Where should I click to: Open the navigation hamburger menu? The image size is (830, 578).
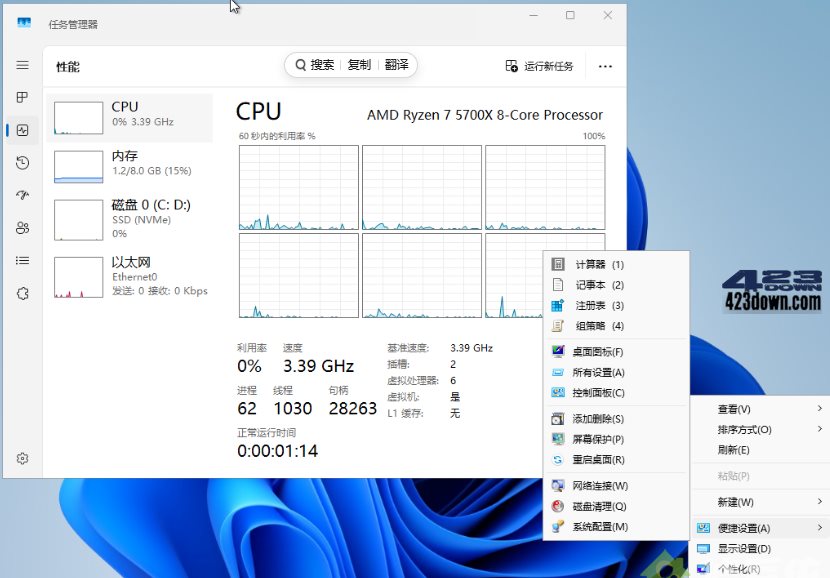coord(22,65)
